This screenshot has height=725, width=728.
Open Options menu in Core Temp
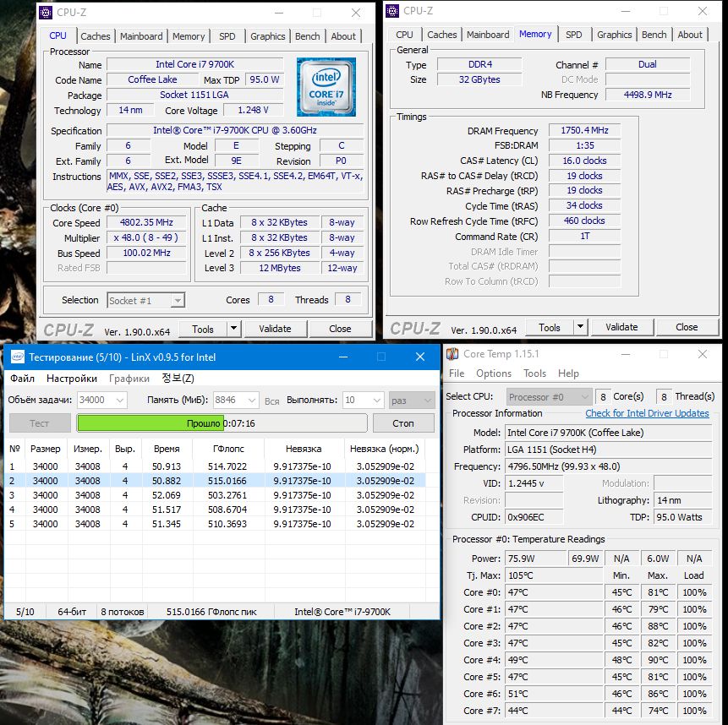point(494,373)
